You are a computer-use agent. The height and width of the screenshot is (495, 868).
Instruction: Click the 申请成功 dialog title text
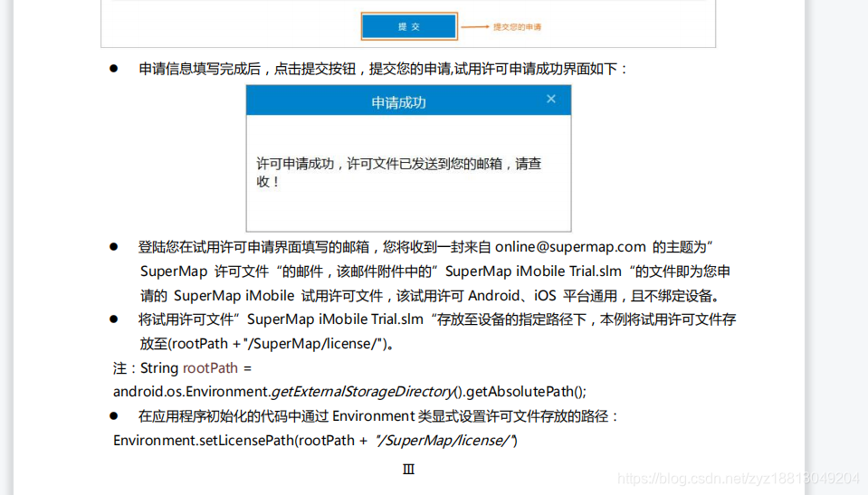coord(398,102)
